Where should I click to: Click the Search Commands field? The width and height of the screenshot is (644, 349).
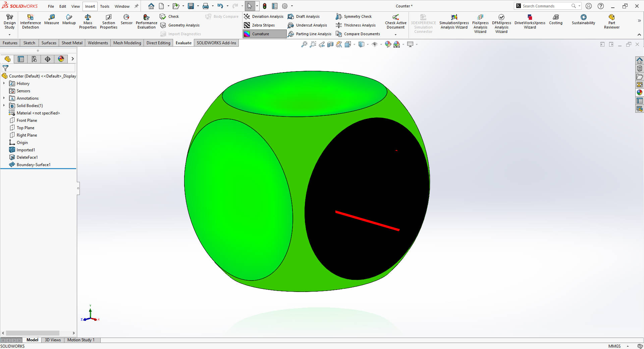tap(543, 6)
